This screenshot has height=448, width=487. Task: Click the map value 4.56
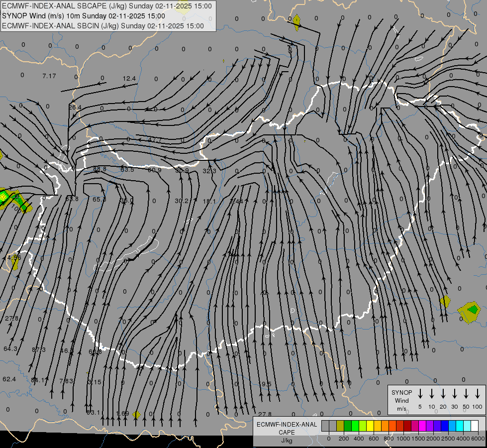[x=13, y=257]
